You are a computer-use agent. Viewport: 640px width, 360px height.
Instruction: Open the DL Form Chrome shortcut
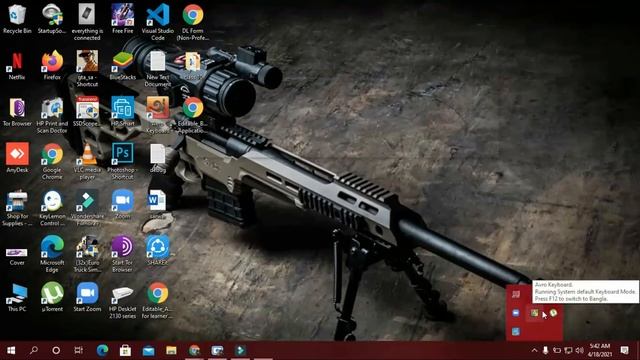pos(193,22)
